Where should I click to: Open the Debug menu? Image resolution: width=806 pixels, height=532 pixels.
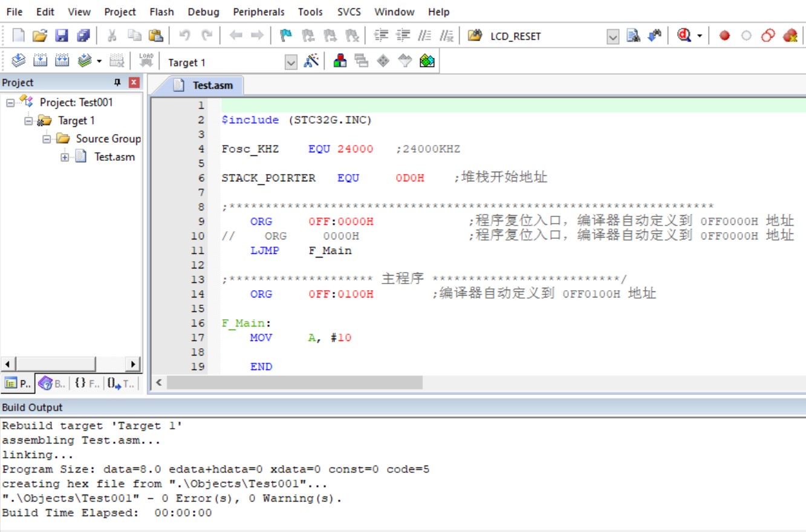[203, 11]
